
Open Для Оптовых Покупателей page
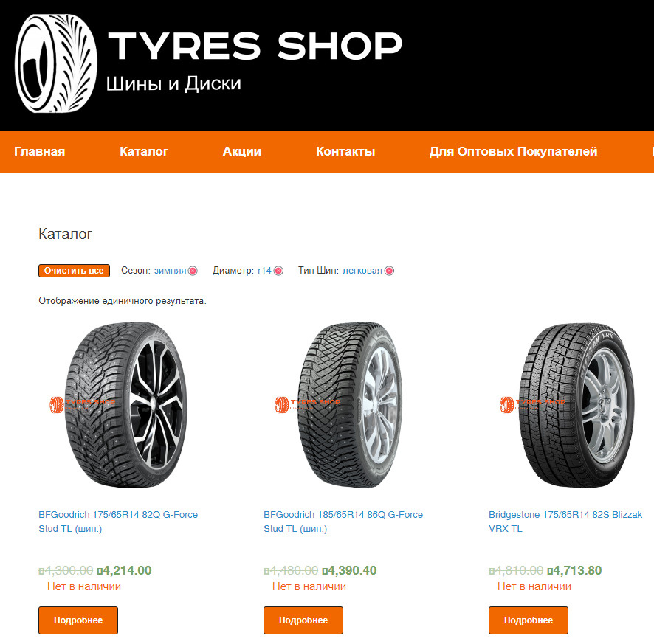(x=514, y=151)
